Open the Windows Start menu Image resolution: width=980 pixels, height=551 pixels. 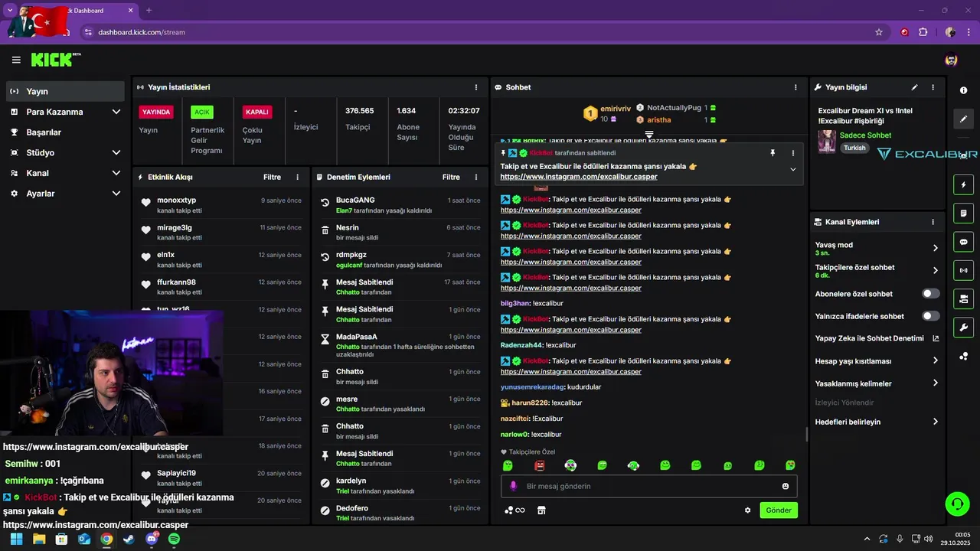tap(16, 540)
